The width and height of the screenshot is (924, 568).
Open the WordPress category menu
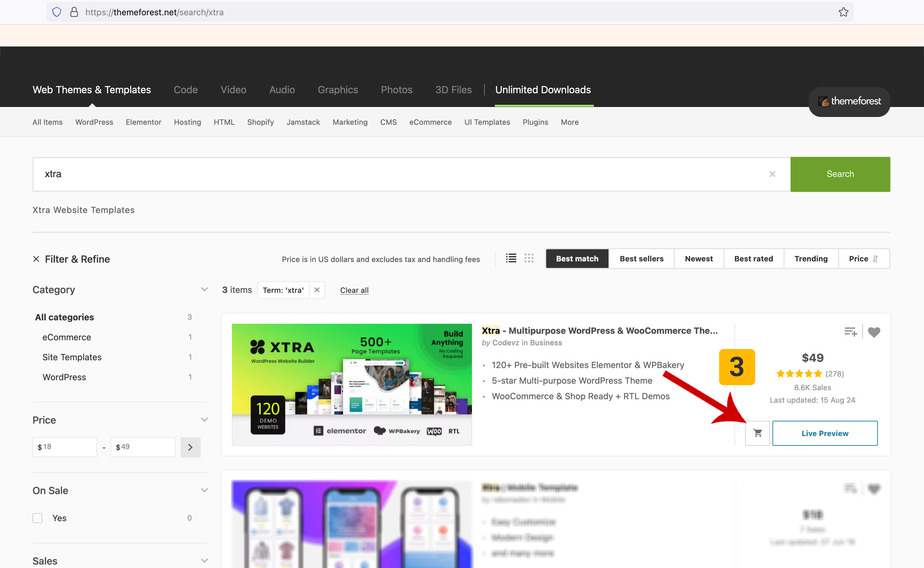point(94,122)
